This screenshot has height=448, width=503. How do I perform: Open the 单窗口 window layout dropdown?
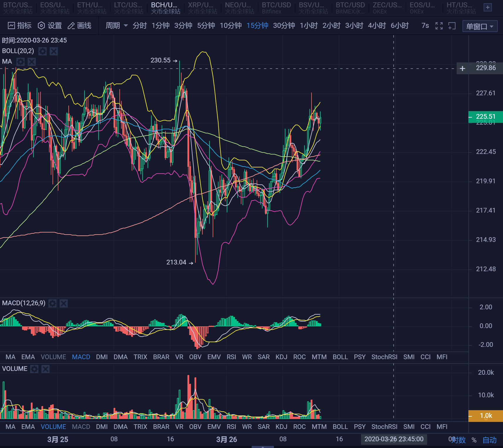click(x=480, y=26)
